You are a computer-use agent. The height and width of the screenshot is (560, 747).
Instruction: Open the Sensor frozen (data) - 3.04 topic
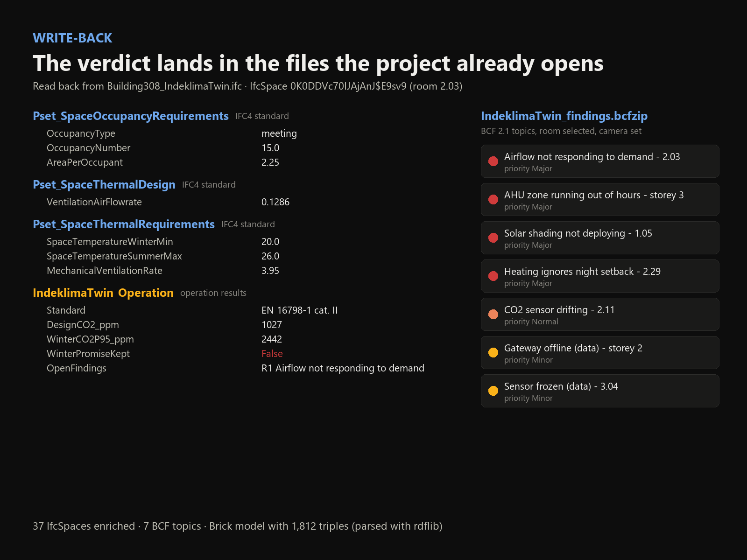600,391
